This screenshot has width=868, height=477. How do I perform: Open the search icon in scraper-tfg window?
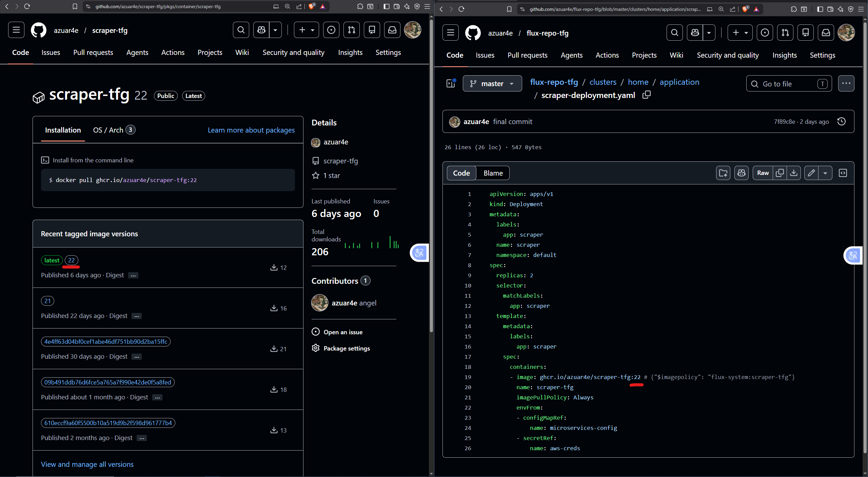pyautogui.click(x=241, y=30)
